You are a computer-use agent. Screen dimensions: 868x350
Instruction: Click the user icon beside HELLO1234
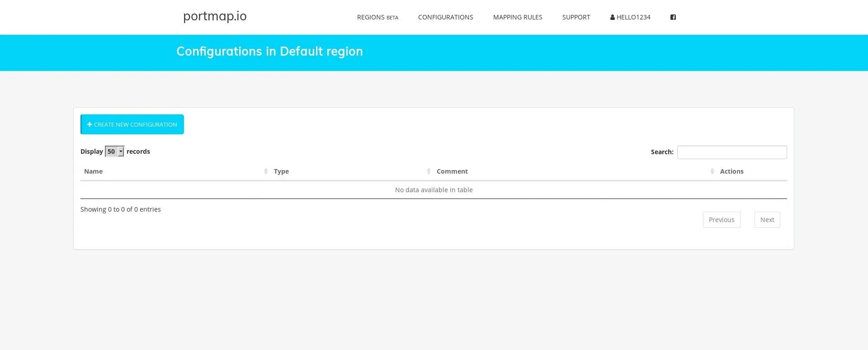click(612, 17)
